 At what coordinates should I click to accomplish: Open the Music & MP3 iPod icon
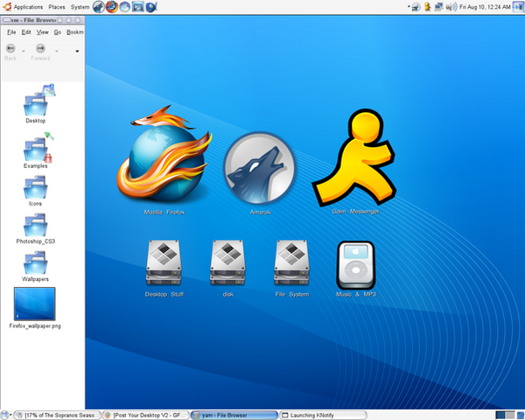[356, 265]
